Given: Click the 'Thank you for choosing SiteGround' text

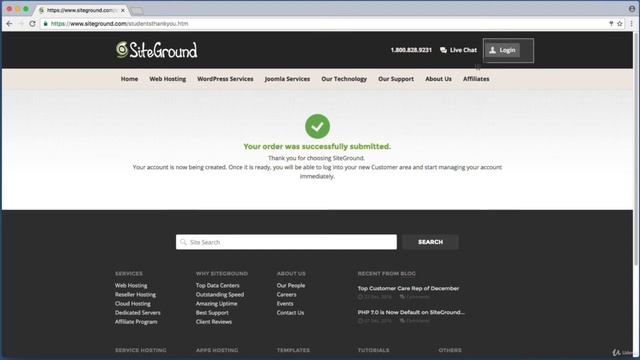Looking at the screenshot, I should pyautogui.click(x=316, y=158).
